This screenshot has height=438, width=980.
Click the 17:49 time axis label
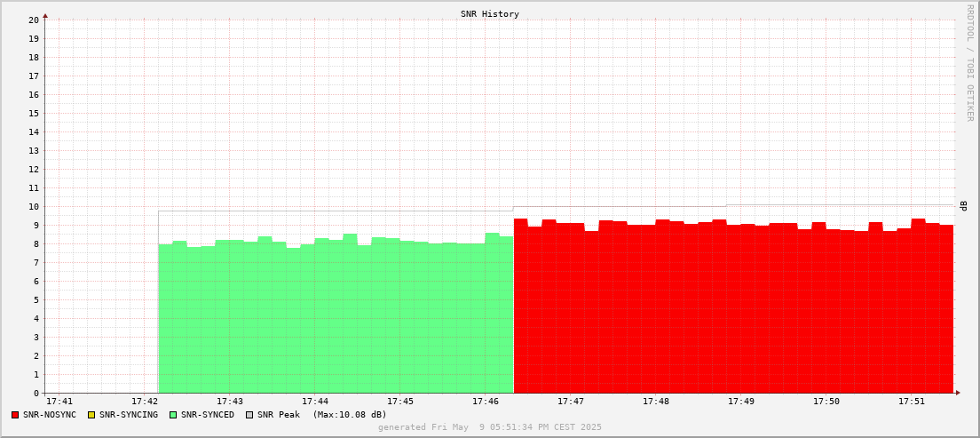(x=741, y=401)
